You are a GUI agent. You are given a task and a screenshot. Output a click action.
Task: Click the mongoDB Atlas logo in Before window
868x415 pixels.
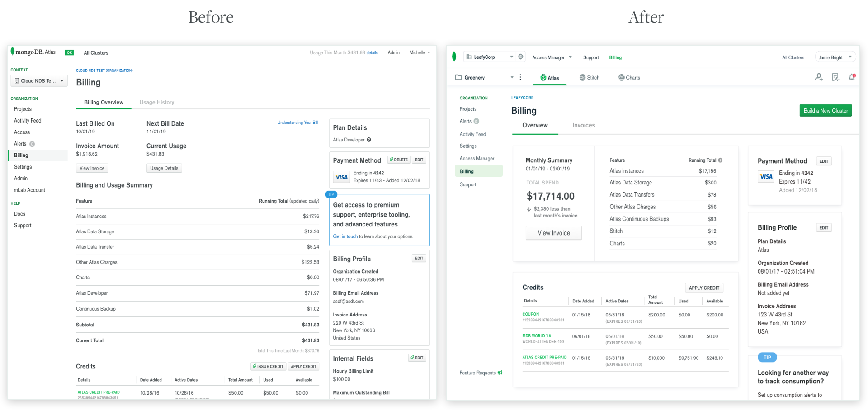(x=33, y=52)
